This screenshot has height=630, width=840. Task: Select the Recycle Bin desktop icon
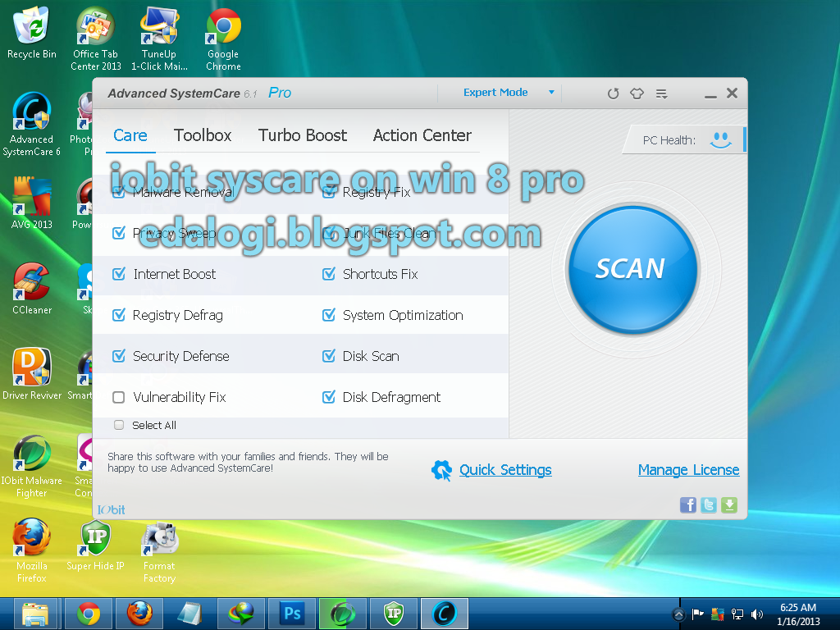32,32
